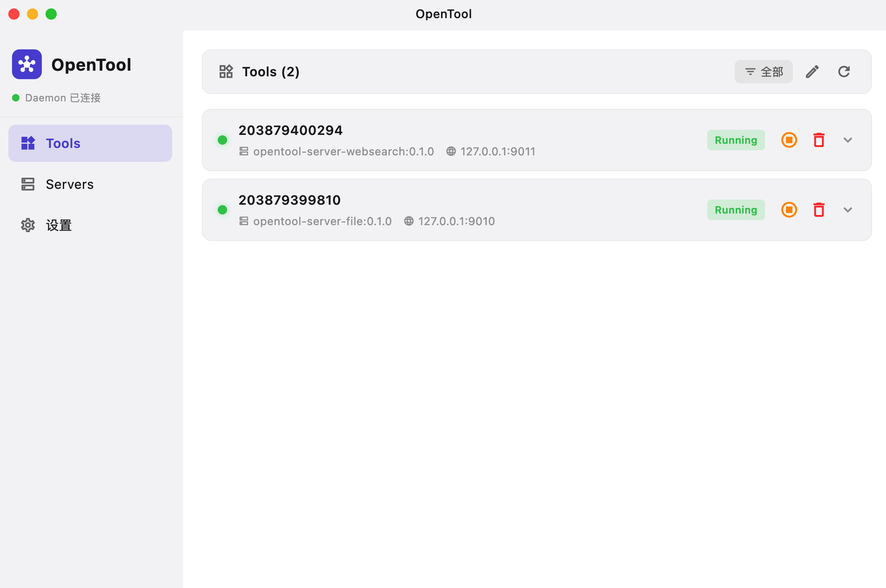
Task: Switch to the Servers section
Action: [x=69, y=184]
